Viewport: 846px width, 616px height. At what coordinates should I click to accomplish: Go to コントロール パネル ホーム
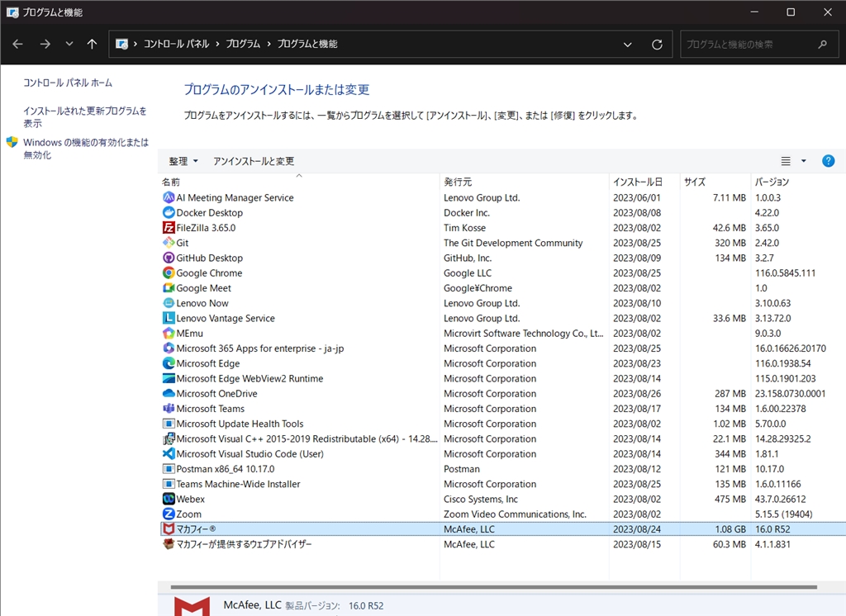pyautogui.click(x=68, y=83)
